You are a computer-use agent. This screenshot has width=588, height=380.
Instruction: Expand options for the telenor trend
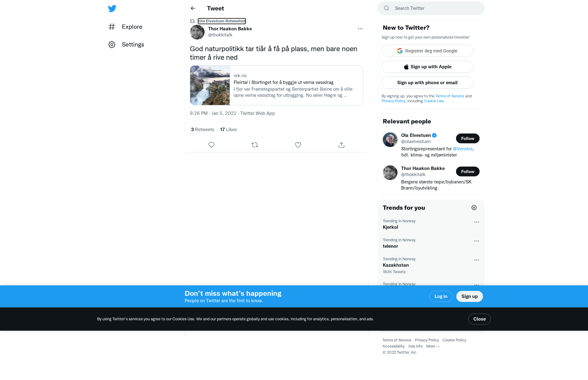477,241
